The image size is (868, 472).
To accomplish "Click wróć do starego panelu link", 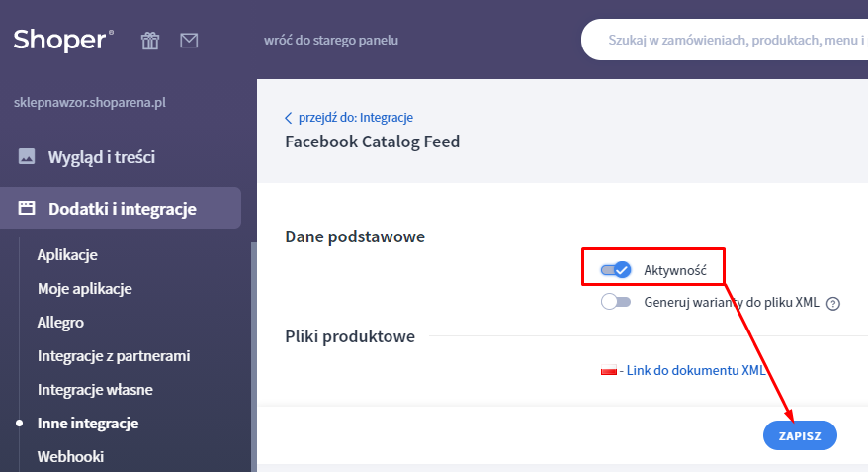I will point(331,41).
